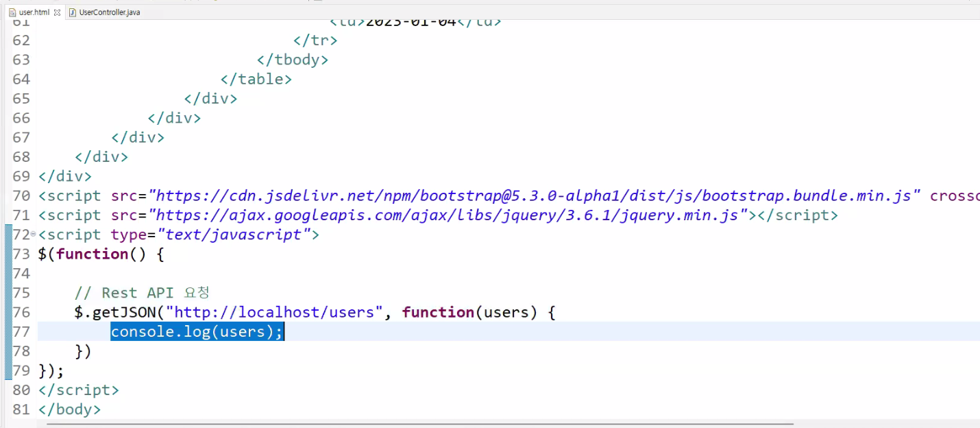Viewport: 980px width, 428px height.
Task: Click the "text/javascript" type attribute value
Action: (x=234, y=235)
